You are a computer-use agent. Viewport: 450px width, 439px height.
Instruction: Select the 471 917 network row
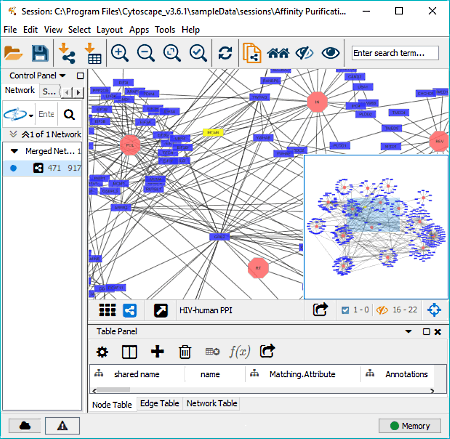(x=42, y=168)
